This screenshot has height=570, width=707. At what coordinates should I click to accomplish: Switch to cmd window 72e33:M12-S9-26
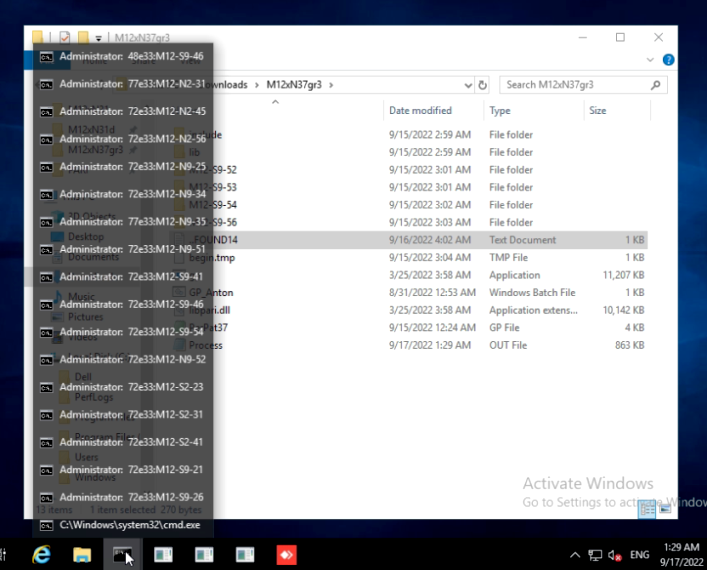click(123, 497)
